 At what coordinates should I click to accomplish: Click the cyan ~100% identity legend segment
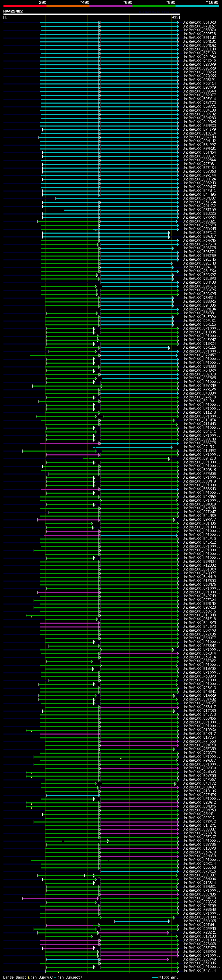[197, 6]
